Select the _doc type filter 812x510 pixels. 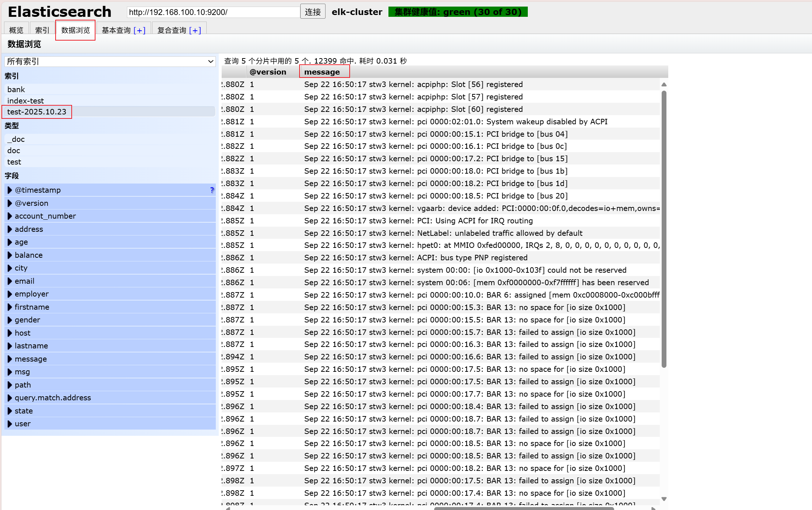(x=16, y=139)
